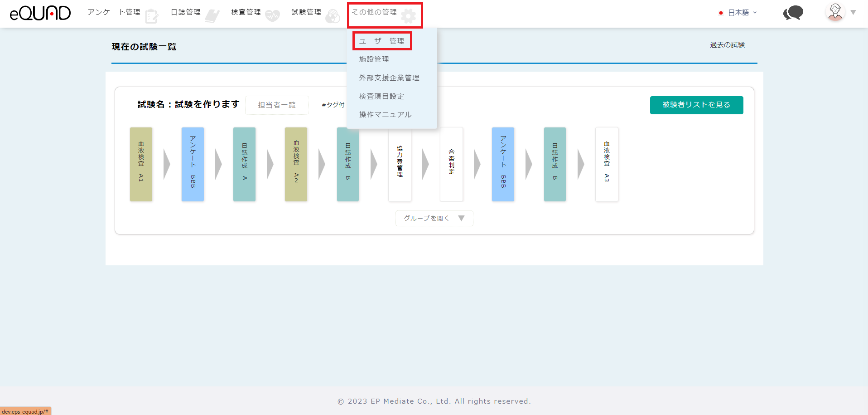Click the gear icon for other management
Screen dimensions: 868x415
coord(408,16)
